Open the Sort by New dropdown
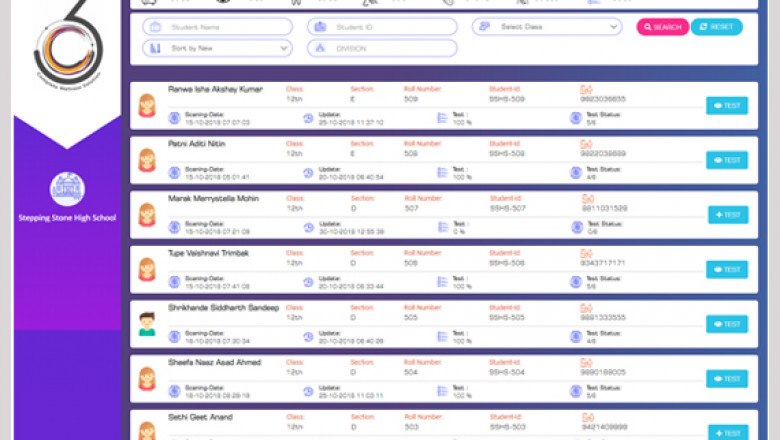Screen dimensions: 780x440 [x=217, y=48]
